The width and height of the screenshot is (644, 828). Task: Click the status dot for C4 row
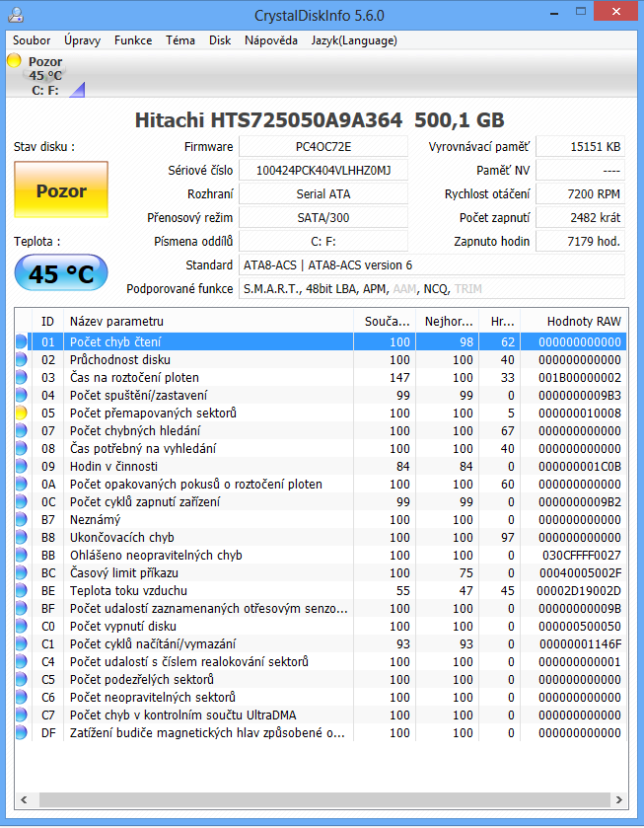tap(21, 661)
